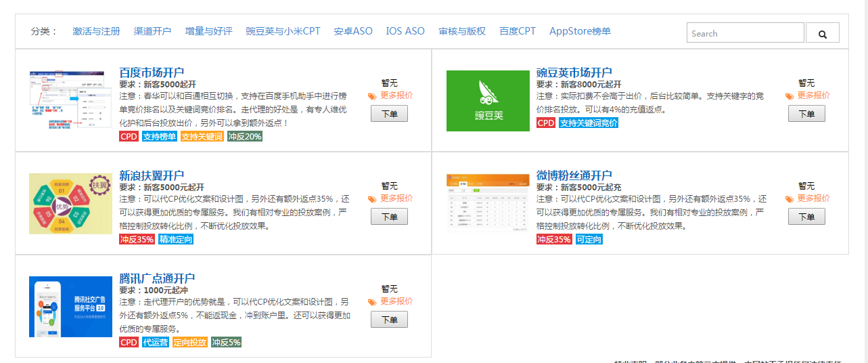Viewport: 868px width, 363px height.
Task: Select the 豌豆荚与小米CPT category
Action: tap(283, 31)
